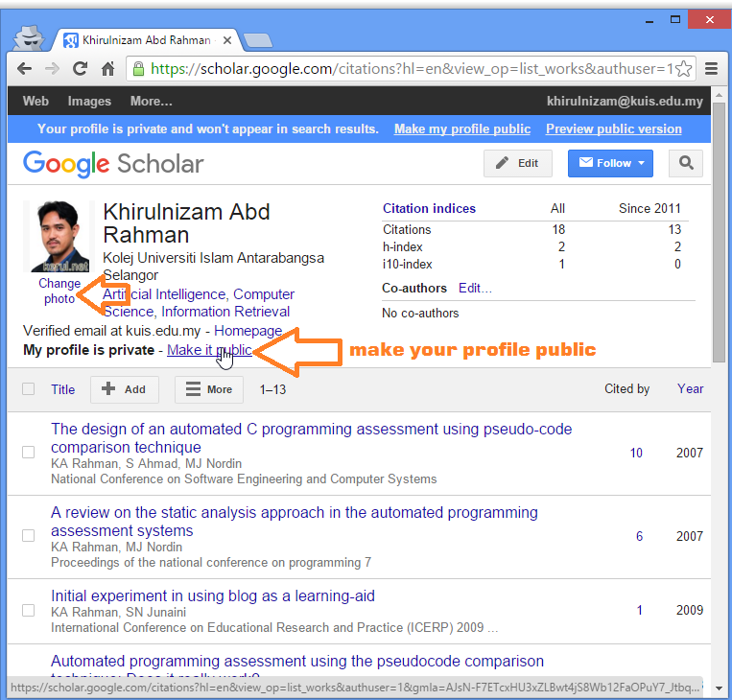The width and height of the screenshot is (732, 700).
Task: Click the Citation indices heading link
Action: 429,209
